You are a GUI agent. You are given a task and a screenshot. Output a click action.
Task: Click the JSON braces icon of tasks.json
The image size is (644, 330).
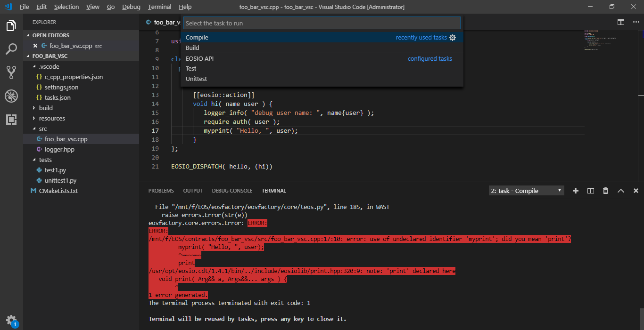coord(40,98)
